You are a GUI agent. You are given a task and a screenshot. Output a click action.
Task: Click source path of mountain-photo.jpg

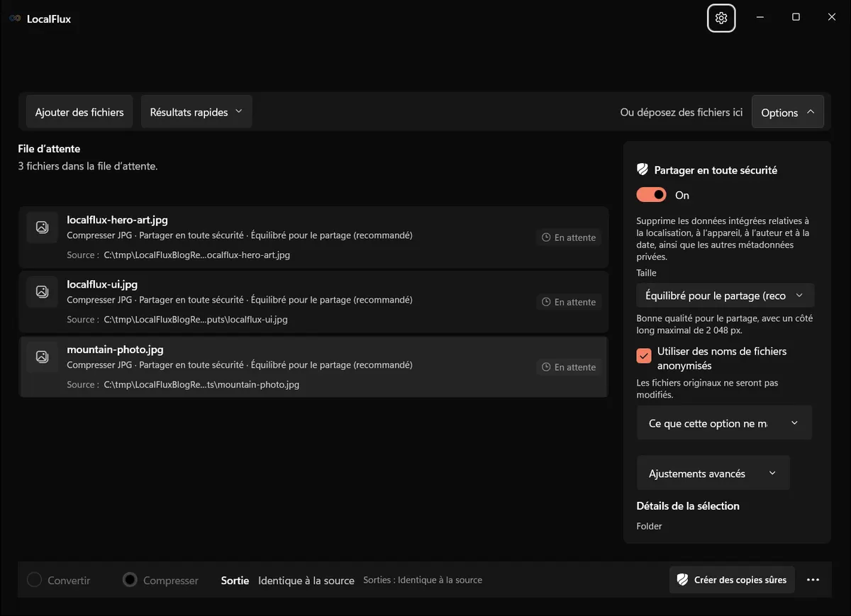click(x=201, y=385)
